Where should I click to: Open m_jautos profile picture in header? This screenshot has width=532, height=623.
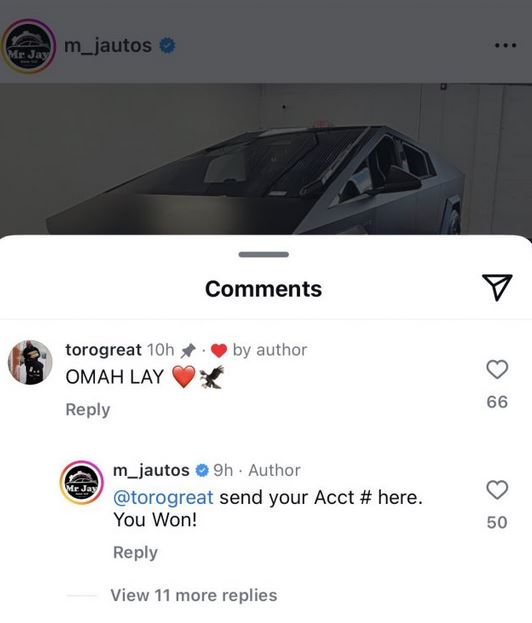(28, 46)
